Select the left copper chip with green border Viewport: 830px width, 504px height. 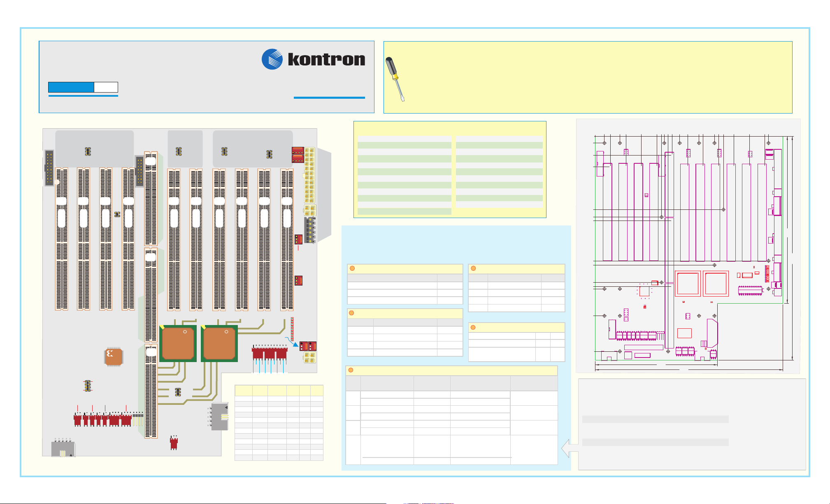coord(178,344)
